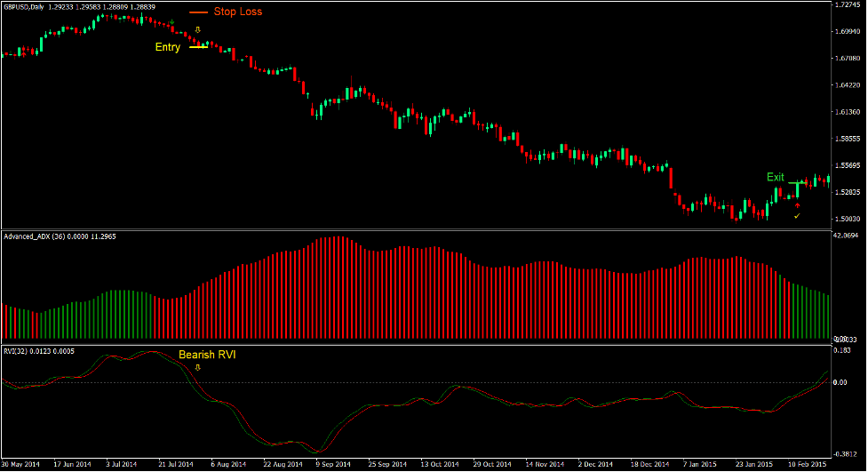
Task: Click the 1.69910 price axis label
Action: pyautogui.click(x=848, y=32)
